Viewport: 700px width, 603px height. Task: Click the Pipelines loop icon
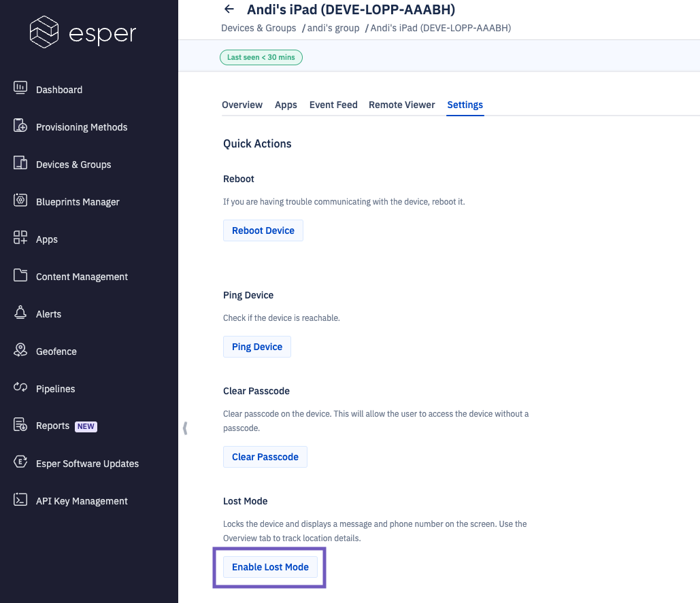tap(20, 387)
